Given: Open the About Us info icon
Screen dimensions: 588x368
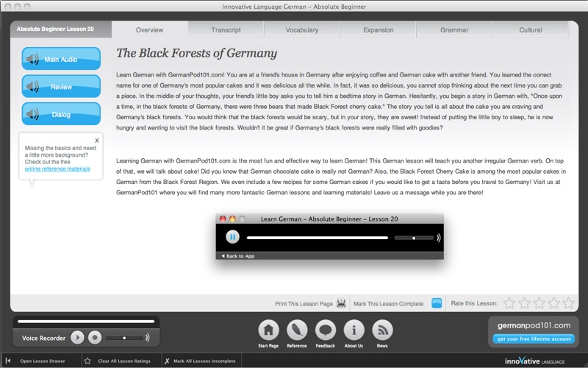Looking at the screenshot, I should click(x=354, y=330).
